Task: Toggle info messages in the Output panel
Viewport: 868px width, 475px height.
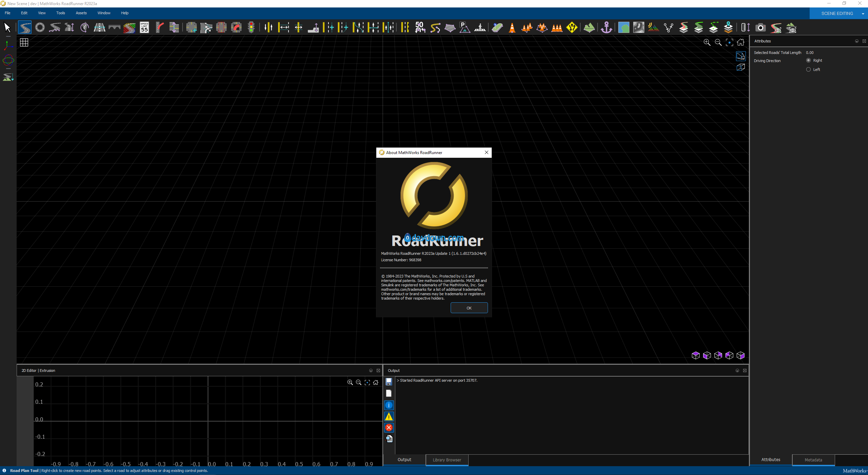Action: coord(389,405)
